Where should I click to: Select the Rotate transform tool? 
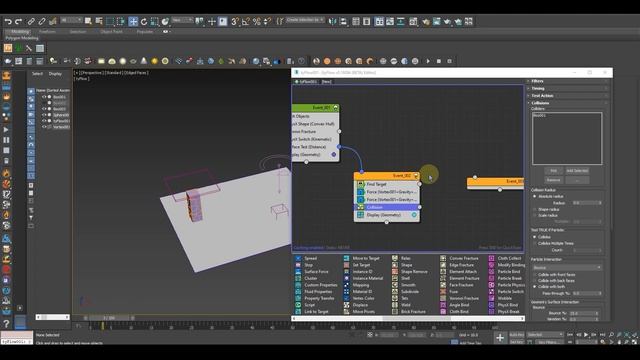[x=144, y=21]
